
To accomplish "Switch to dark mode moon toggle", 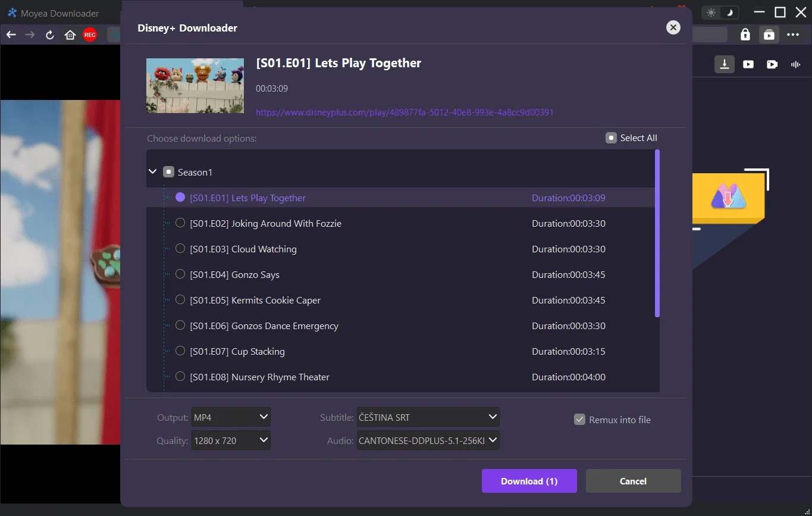I will coord(731,12).
